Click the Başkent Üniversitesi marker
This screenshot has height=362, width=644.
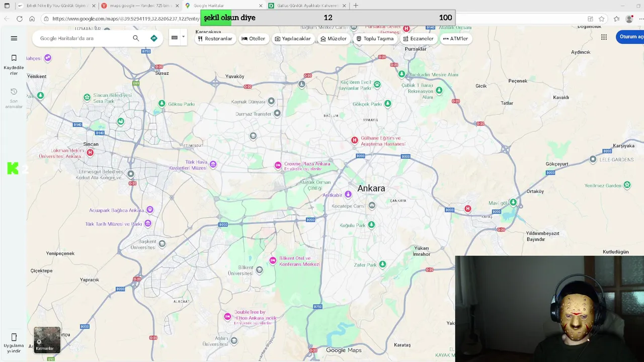point(162,244)
